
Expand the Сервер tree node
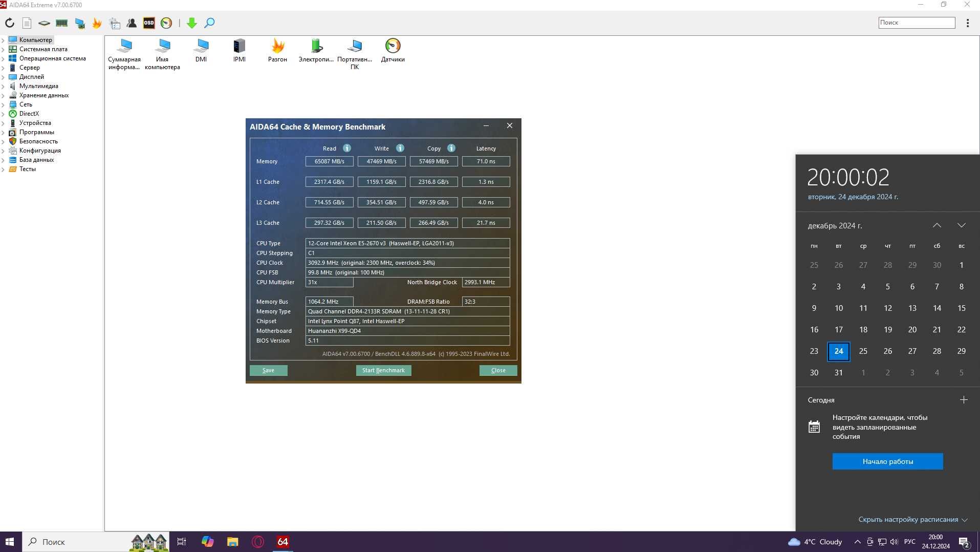point(3,68)
